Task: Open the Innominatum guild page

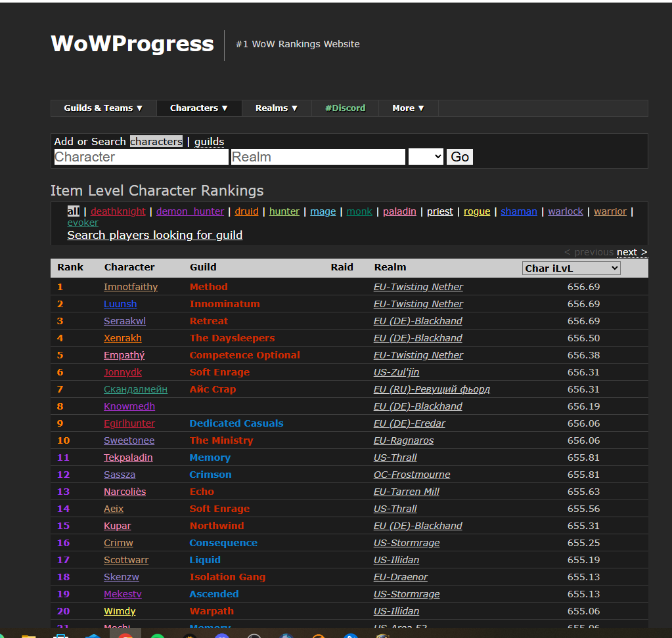Action: [225, 304]
